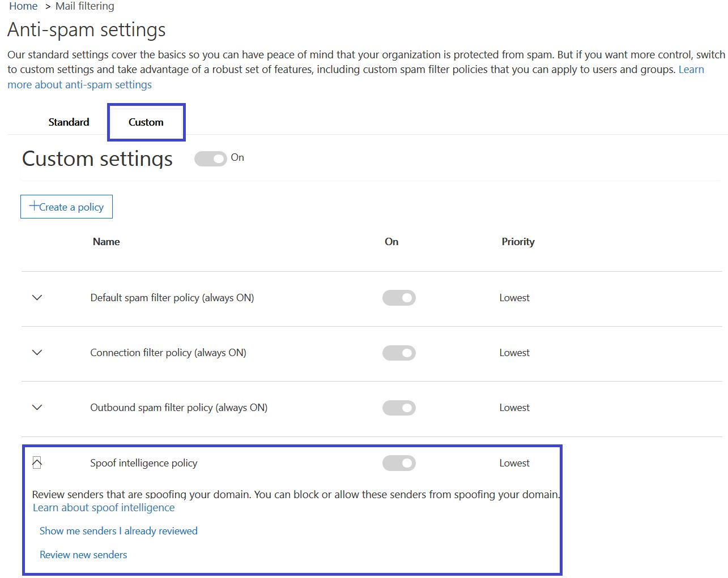Open the Home breadcrumb link
Screen dimensions: 728x578
point(23,6)
